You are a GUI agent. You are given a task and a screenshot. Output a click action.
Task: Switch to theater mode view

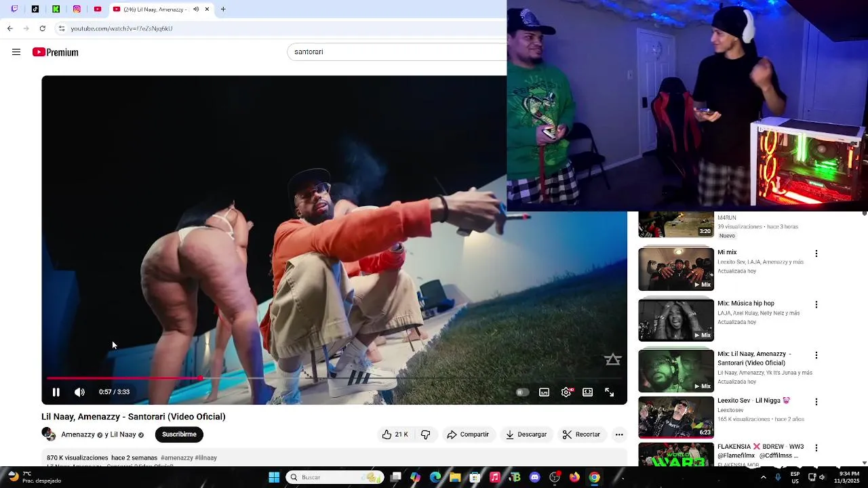[x=587, y=392]
